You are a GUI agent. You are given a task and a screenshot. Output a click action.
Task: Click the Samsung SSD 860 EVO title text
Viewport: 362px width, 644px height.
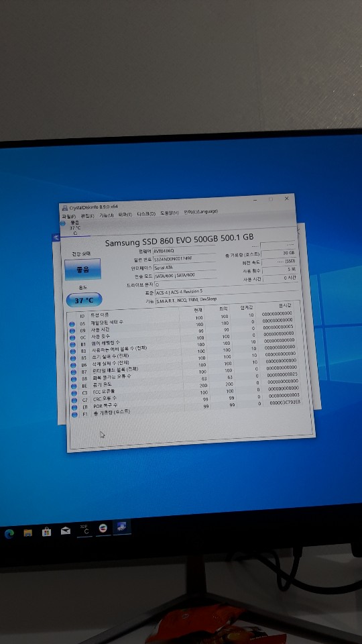180,240
